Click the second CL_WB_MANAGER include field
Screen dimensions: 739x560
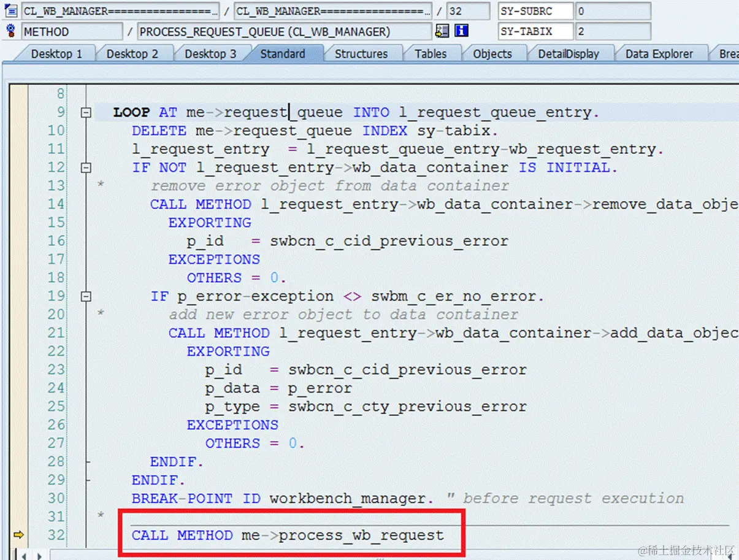coord(333,11)
